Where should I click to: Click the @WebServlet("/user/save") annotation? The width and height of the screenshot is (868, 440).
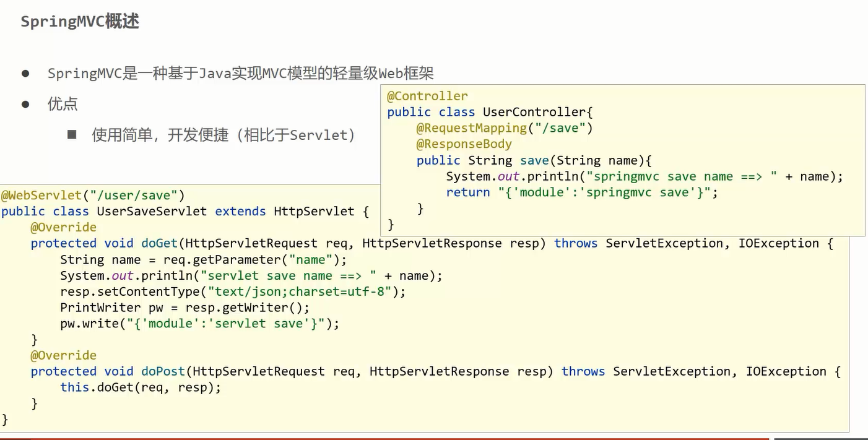pyautogui.click(x=93, y=195)
